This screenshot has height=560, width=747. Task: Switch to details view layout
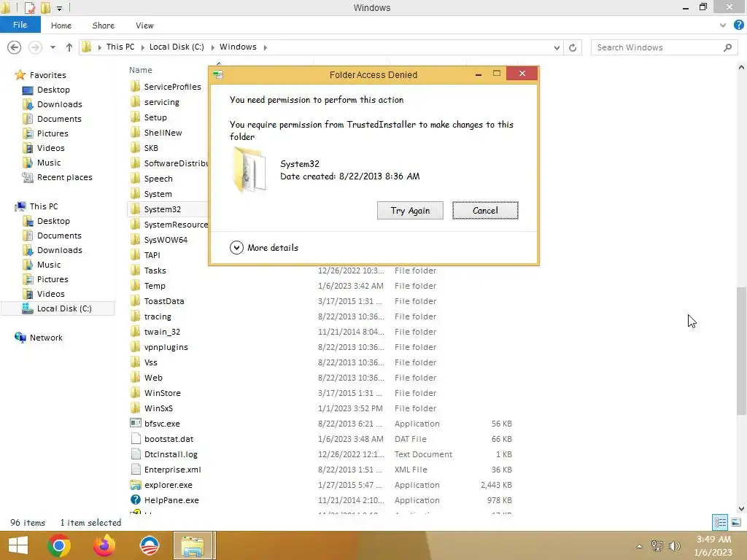[x=720, y=522]
